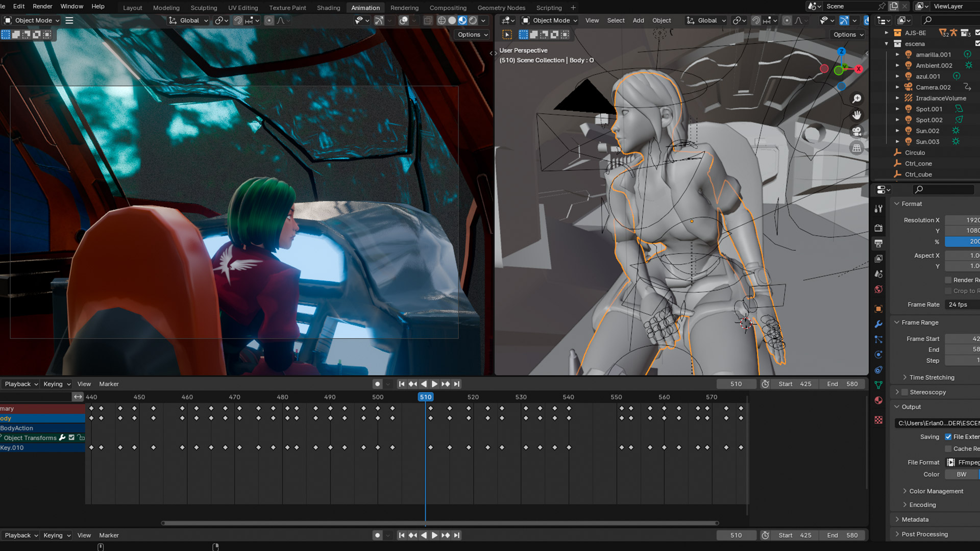Screen dimensions: 980x551
Task: Open the Window menu
Action: pos(71,6)
